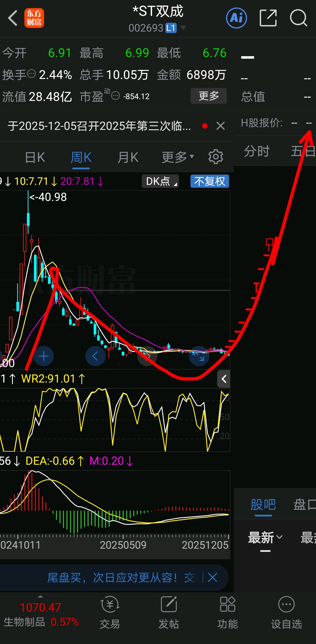Select the 周K tab
The image size is (316, 644).
pos(81,157)
